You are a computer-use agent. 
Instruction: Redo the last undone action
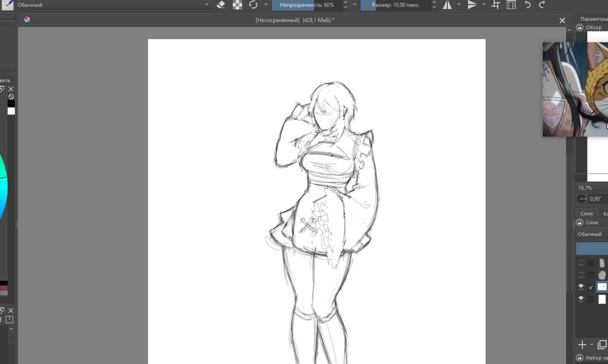pyautogui.click(x=542, y=5)
